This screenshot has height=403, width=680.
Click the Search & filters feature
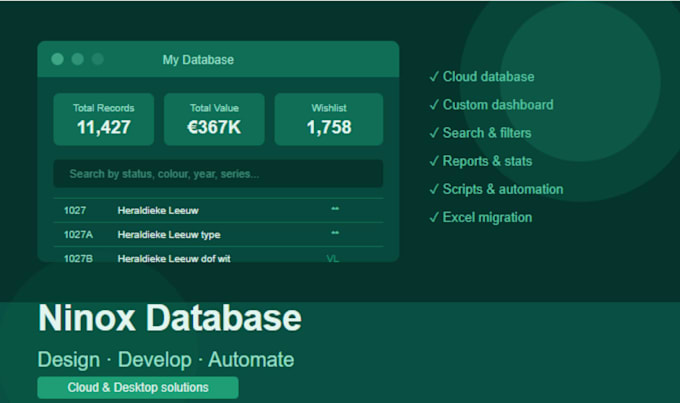(480, 133)
